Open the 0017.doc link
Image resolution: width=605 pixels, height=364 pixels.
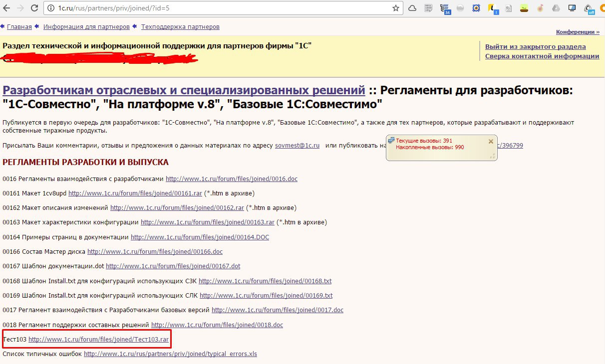click(278, 310)
